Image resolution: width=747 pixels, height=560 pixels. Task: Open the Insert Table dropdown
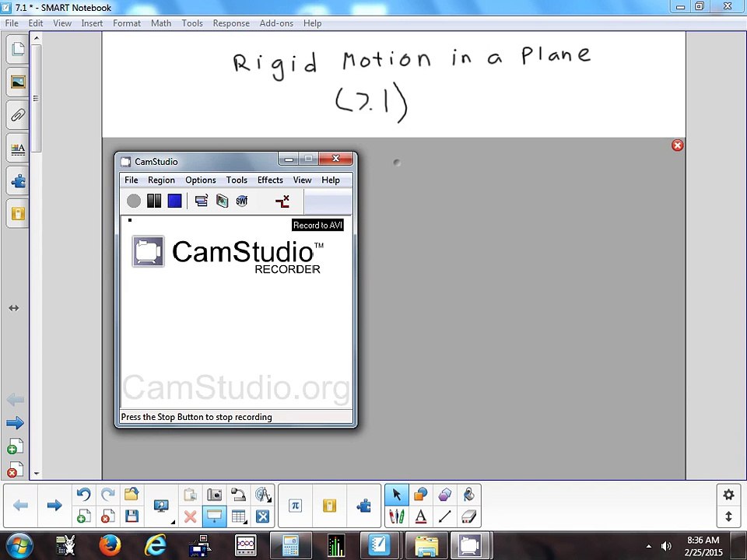coord(238,516)
